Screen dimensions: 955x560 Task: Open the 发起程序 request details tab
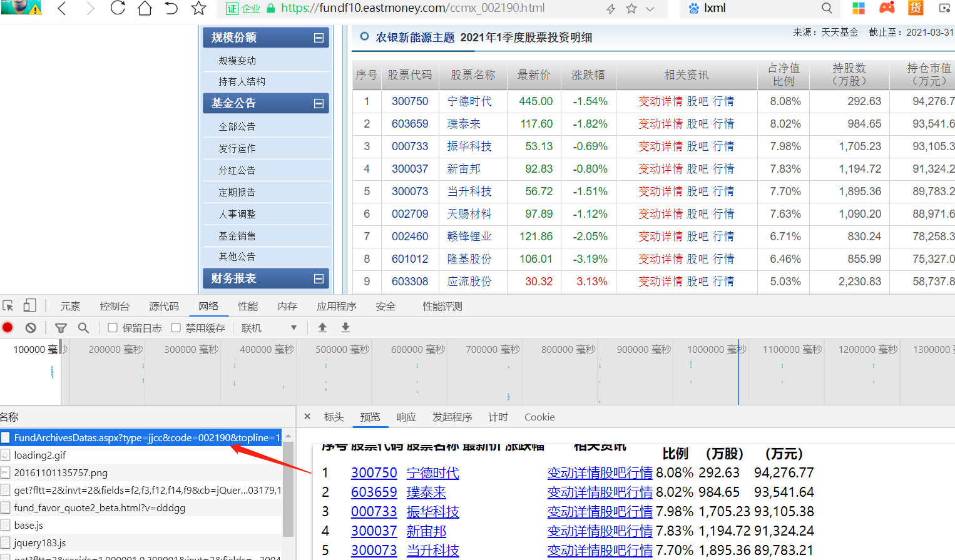452,417
